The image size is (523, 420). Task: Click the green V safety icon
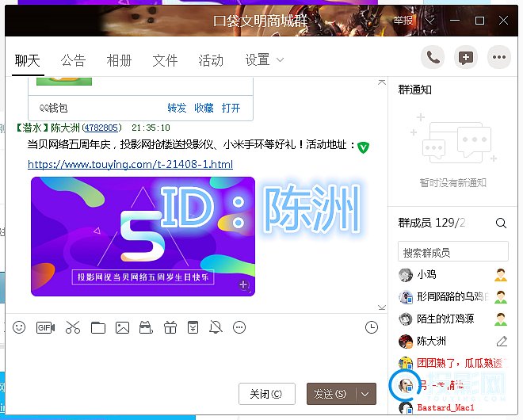(x=363, y=147)
